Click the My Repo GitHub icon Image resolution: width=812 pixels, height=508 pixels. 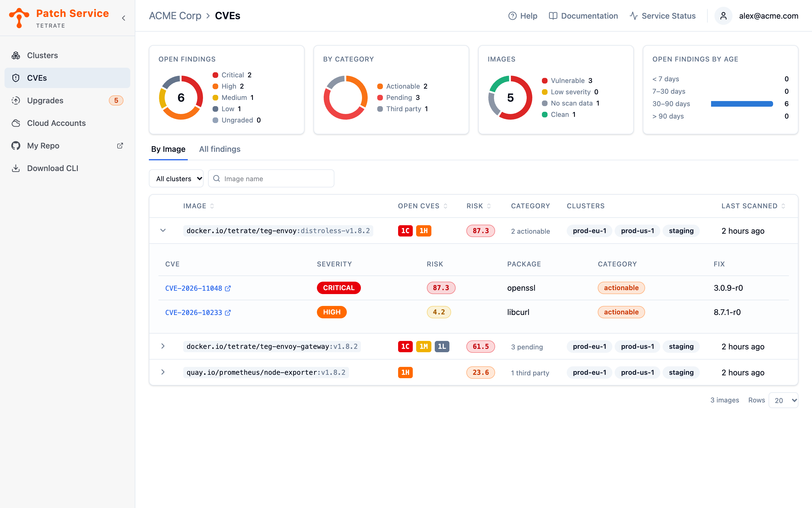point(16,145)
